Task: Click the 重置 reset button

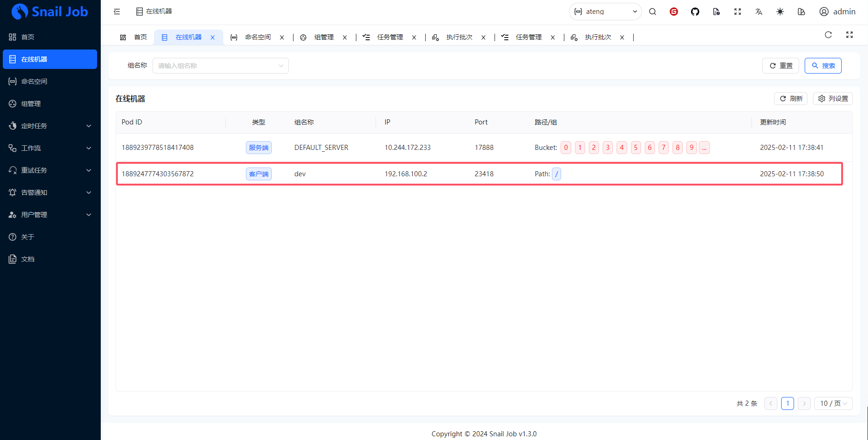Action: 780,66
